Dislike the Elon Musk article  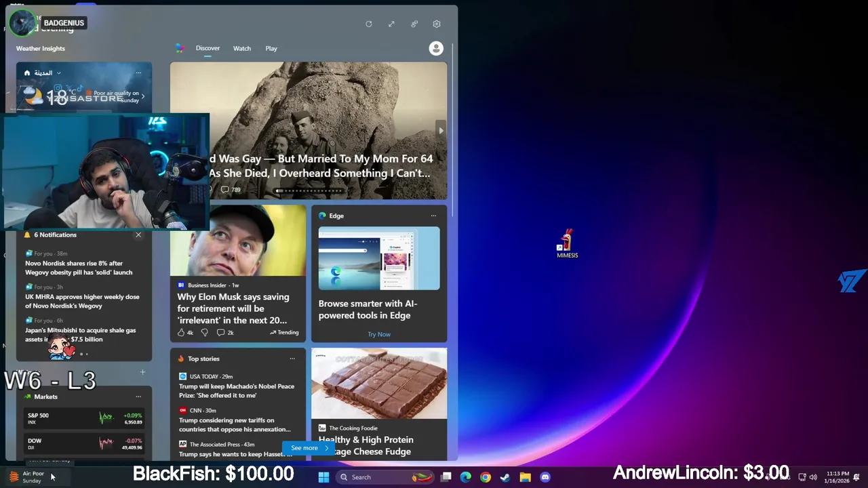[204, 332]
